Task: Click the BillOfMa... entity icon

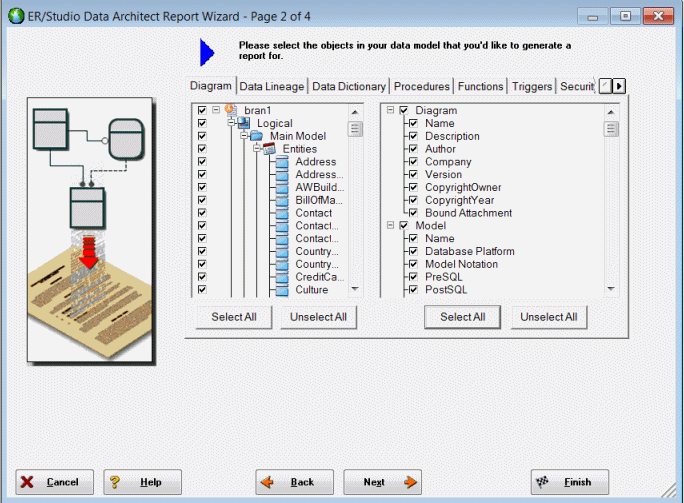Action: coord(282,200)
